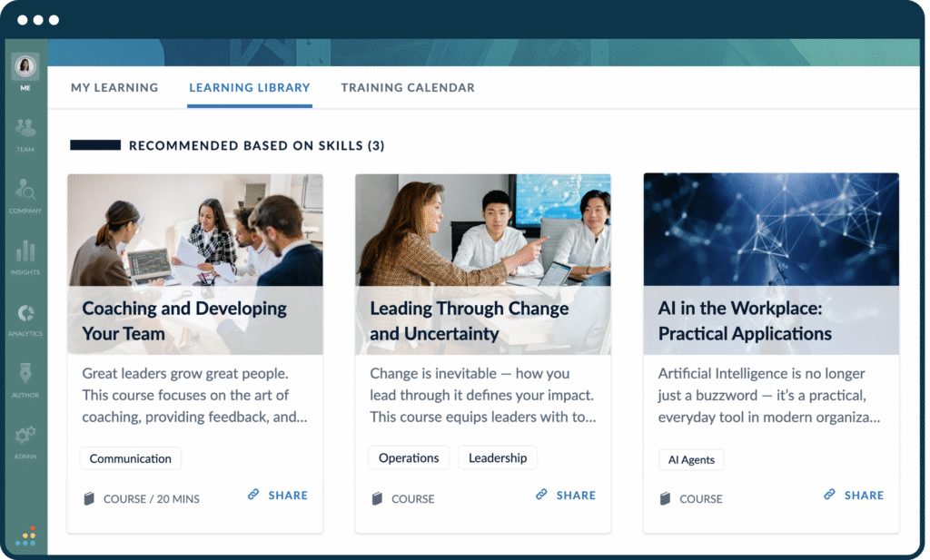Click the AI Agents skill tag

coord(691,460)
